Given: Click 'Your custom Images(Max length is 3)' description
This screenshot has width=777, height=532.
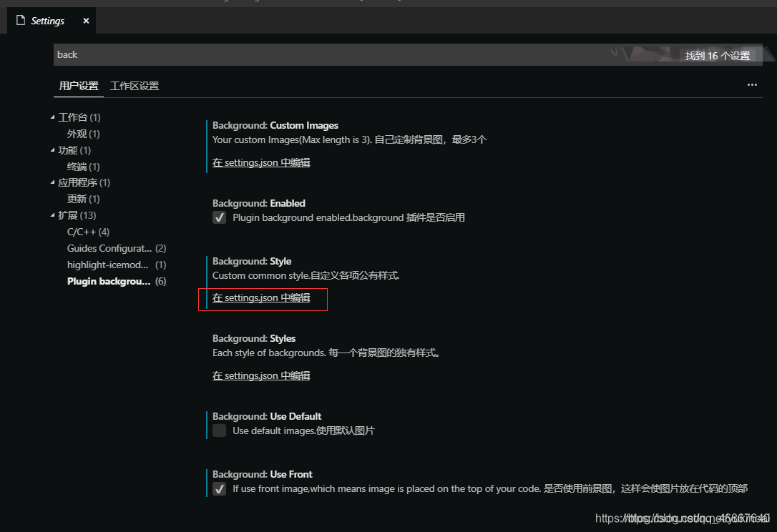Looking at the screenshot, I should click(x=349, y=139).
